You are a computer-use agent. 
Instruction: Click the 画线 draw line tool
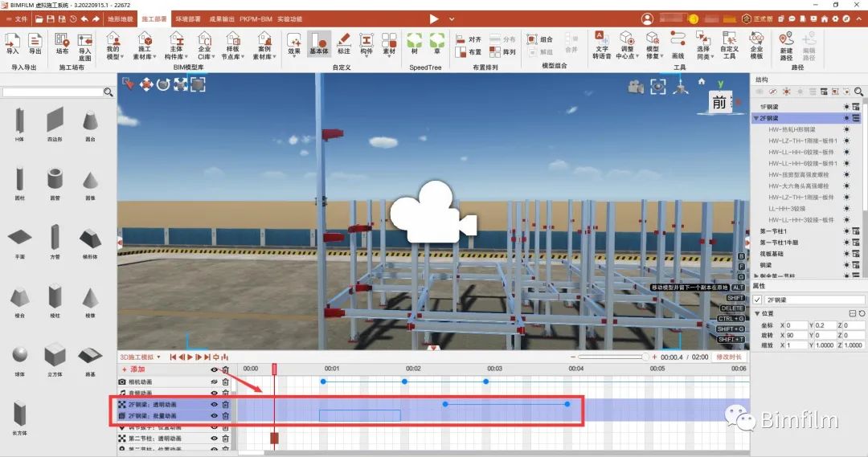(678, 45)
